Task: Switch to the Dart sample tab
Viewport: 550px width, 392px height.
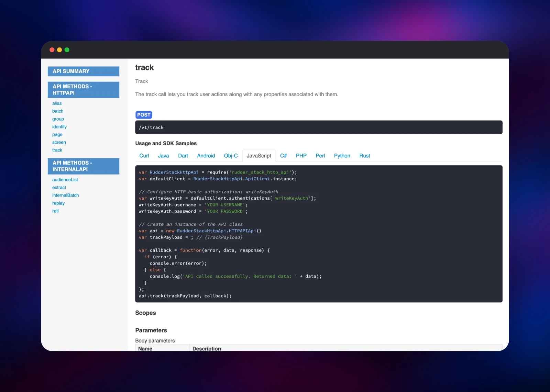Action: (x=183, y=156)
